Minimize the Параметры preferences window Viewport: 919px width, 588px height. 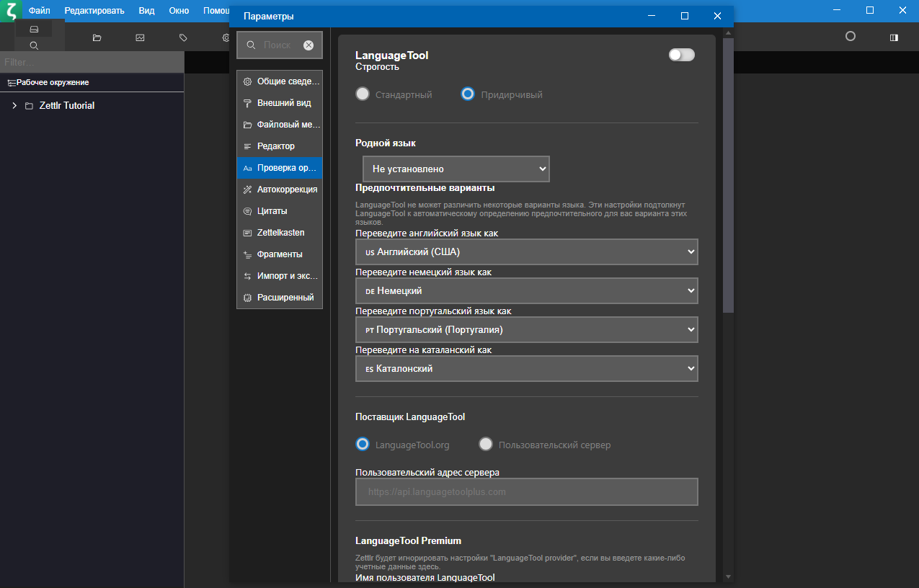click(x=652, y=16)
